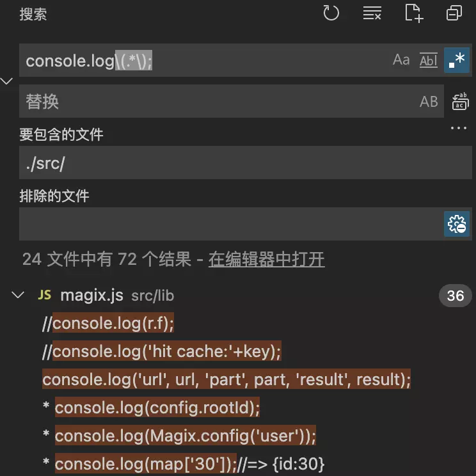The image size is (476, 476).
Task: Toggle exclude settings and ignore files
Action: [457, 224]
